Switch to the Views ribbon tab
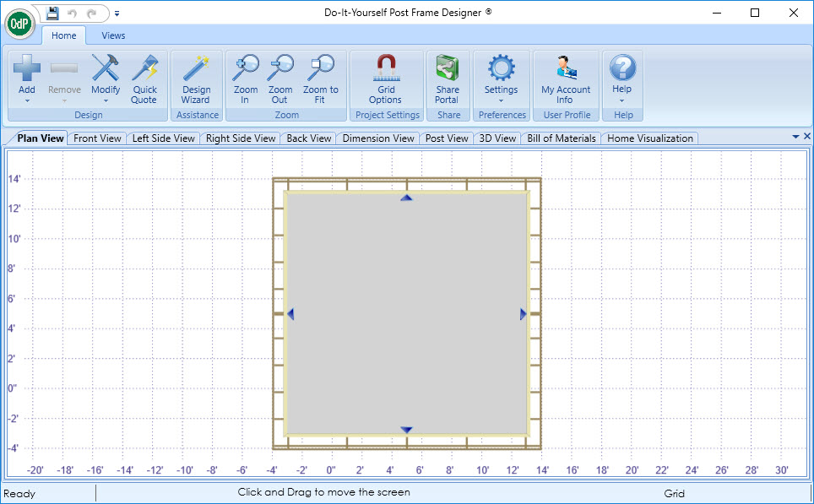Screen dimensions: 814x504 pos(113,35)
